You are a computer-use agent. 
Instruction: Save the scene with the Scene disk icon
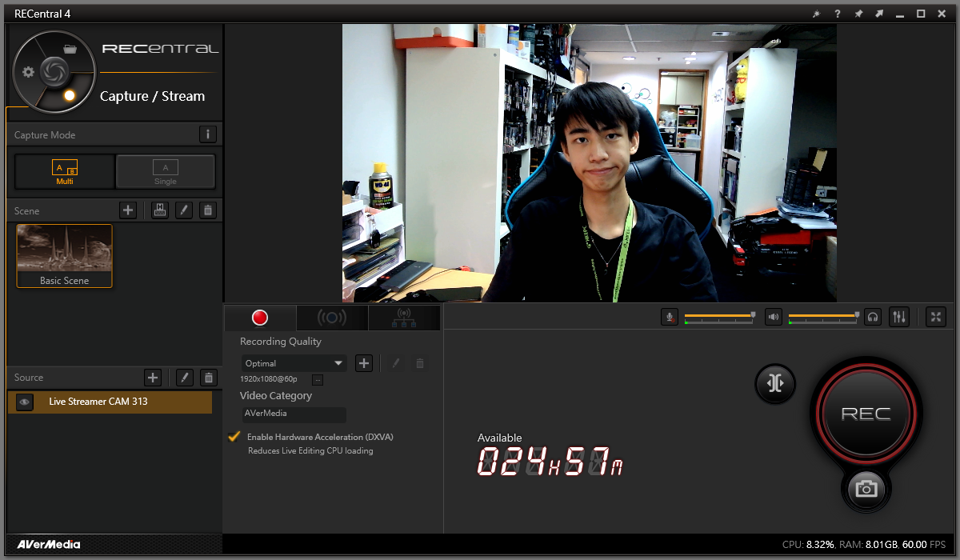point(160,210)
